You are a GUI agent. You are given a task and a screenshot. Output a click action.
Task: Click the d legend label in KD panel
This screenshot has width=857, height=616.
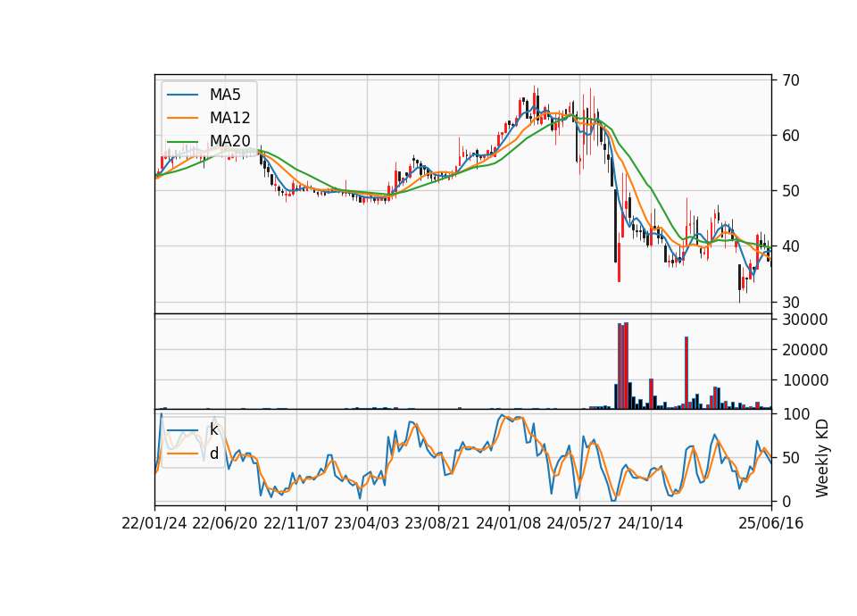[213, 454]
